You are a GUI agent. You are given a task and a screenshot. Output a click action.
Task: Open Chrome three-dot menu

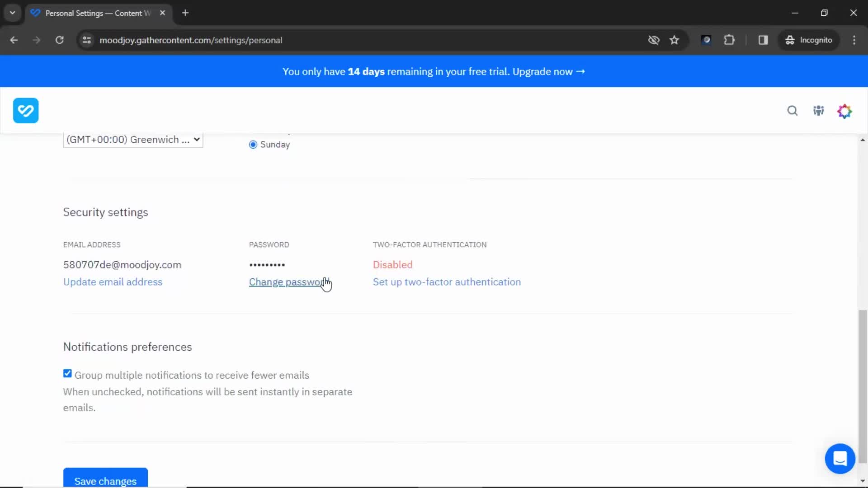click(854, 40)
